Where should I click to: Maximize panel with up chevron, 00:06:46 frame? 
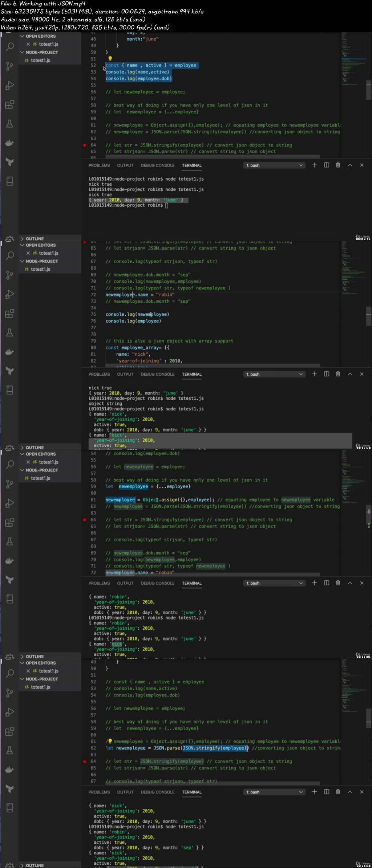click(350, 792)
